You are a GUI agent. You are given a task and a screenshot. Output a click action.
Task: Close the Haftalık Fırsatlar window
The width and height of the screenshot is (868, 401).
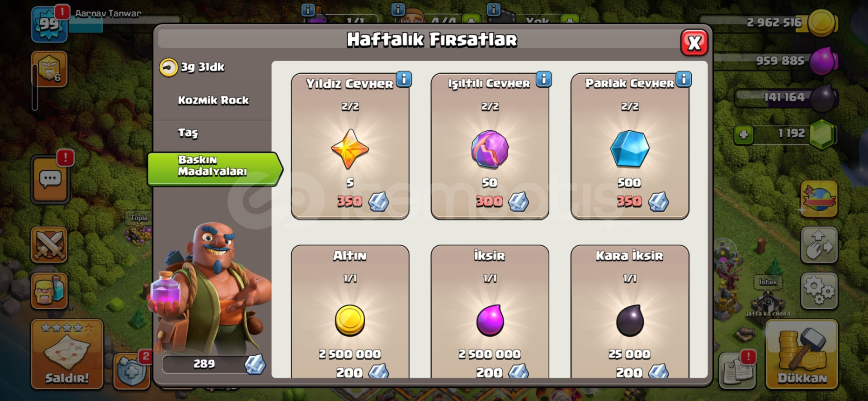[x=694, y=43]
